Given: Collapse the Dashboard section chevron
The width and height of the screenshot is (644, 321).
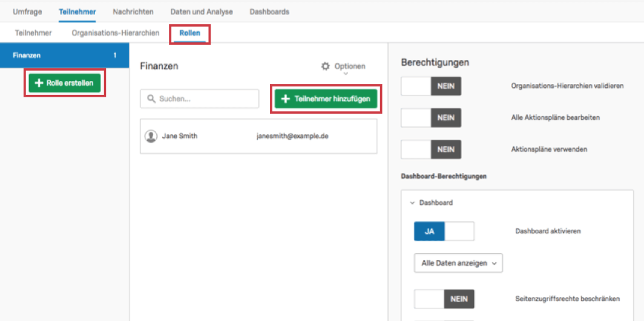Looking at the screenshot, I should pyautogui.click(x=412, y=203).
